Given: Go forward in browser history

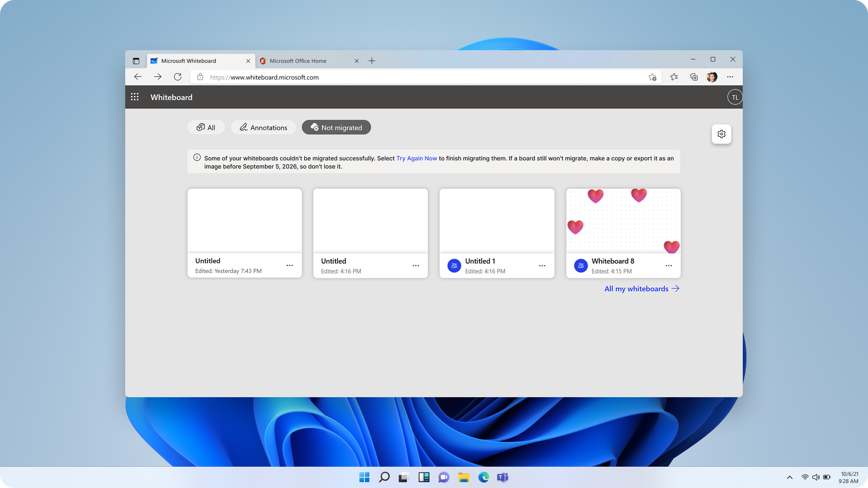Looking at the screenshot, I should coord(158,77).
